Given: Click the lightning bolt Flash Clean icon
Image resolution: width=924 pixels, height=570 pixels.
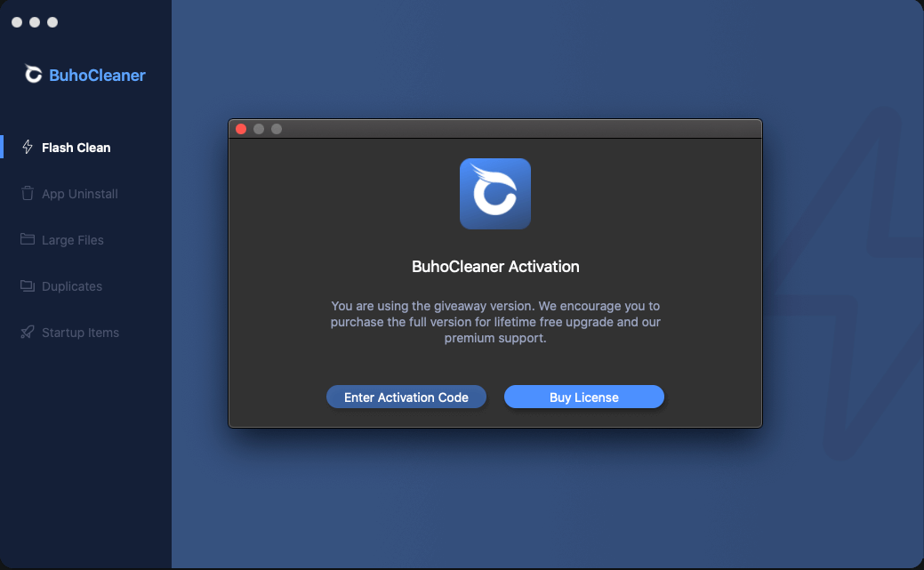Looking at the screenshot, I should pyautogui.click(x=27, y=147).
